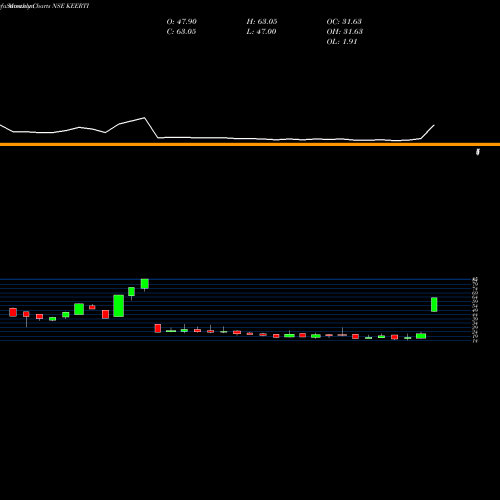Viewport: 500px width, 500px height.
Task: Click the OC: 31.63 value
Action: tap(344, 22)
